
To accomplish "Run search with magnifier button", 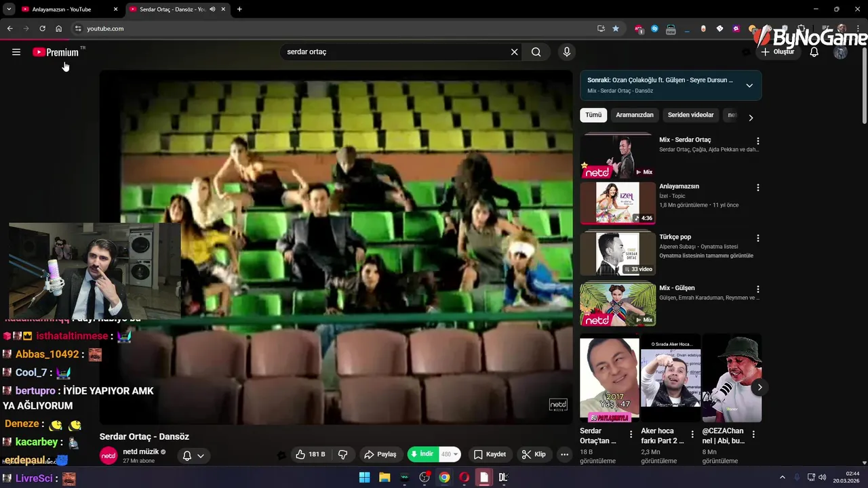I will click(536, 52).
